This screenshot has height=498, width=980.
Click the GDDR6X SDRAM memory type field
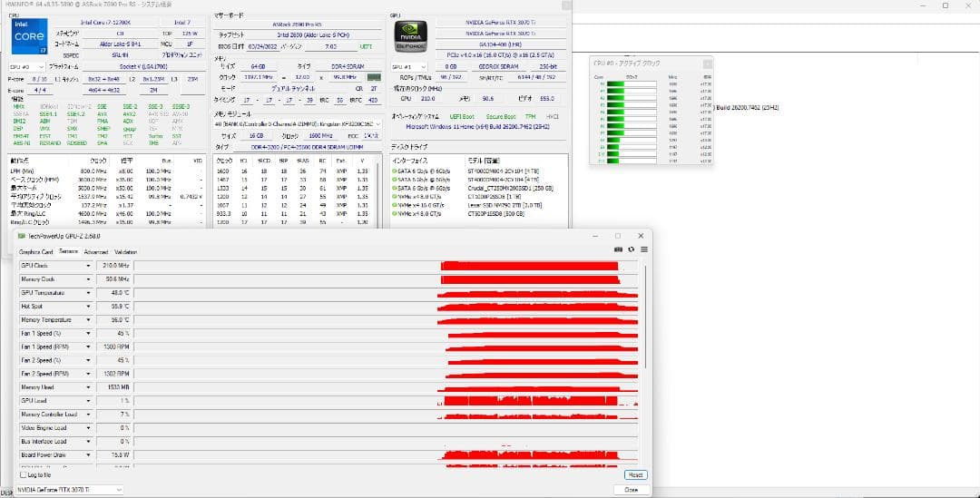(x=498, y=67)
